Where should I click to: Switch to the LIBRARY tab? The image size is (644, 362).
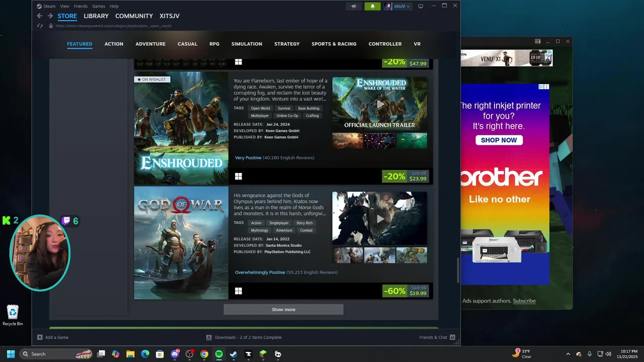coord(96,16)
